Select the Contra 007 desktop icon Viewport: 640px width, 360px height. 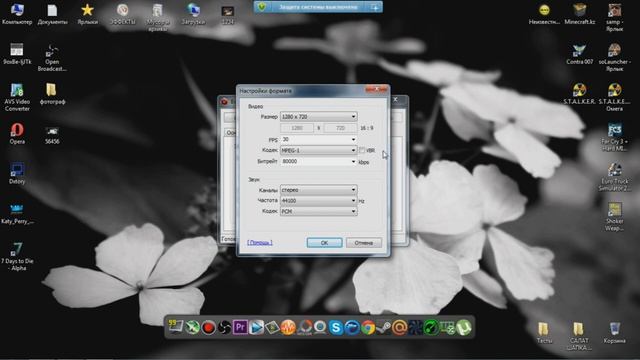[x=580, y=54]
